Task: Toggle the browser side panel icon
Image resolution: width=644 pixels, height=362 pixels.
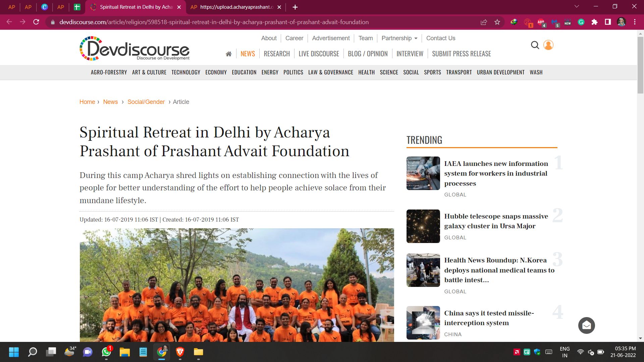Action: point(608,22)
